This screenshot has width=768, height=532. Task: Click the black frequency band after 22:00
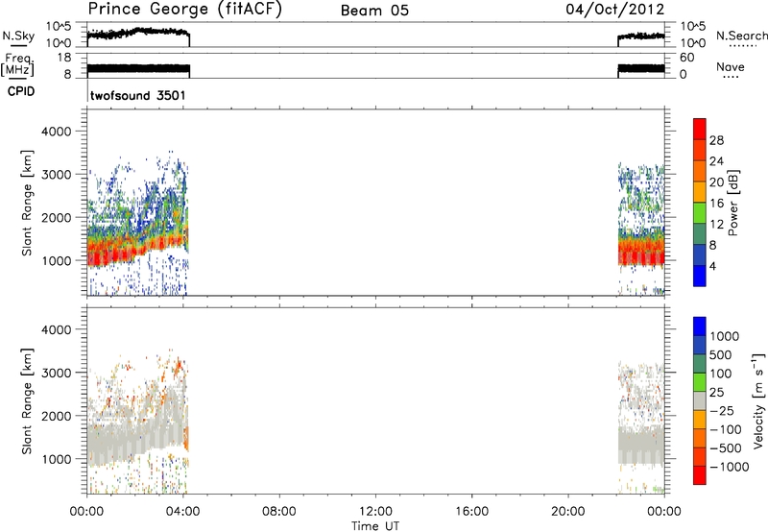click(x=641, y=69)
